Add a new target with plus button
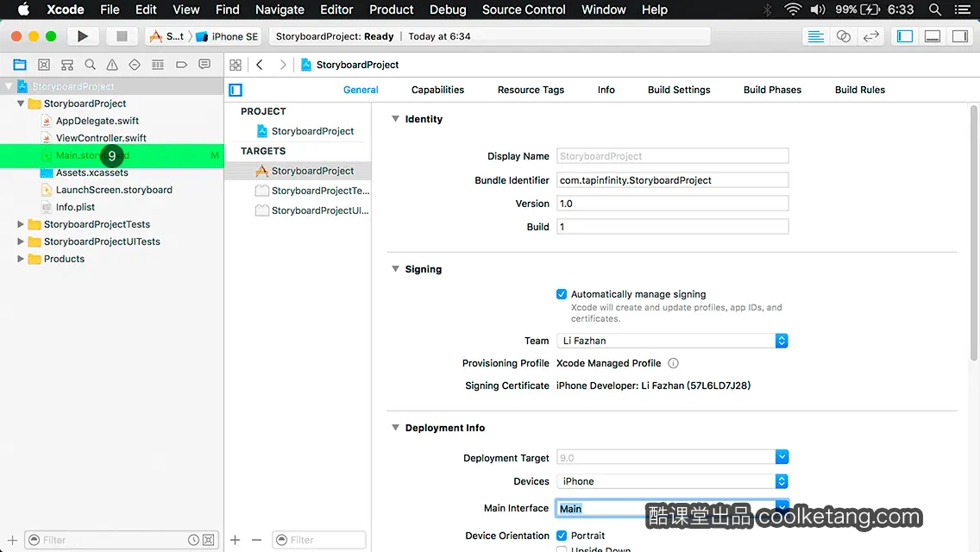Screen dimensions: 980x552 (x=235, y=540)
